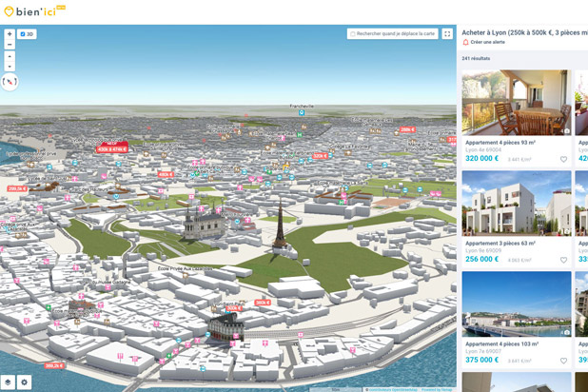Open photo of the terrace apartment listing
Image resolution: width=588 pixels, height=392 pixels.
(517, 103)
